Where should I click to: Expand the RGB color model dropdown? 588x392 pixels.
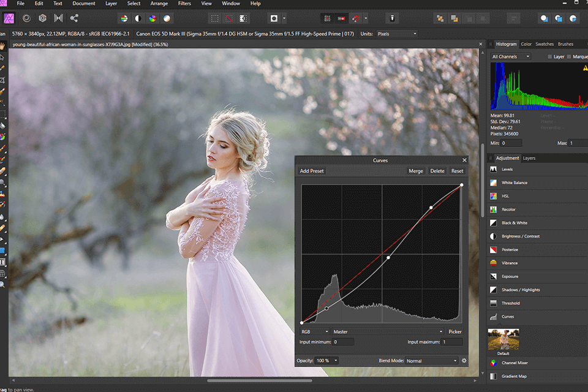314,331
